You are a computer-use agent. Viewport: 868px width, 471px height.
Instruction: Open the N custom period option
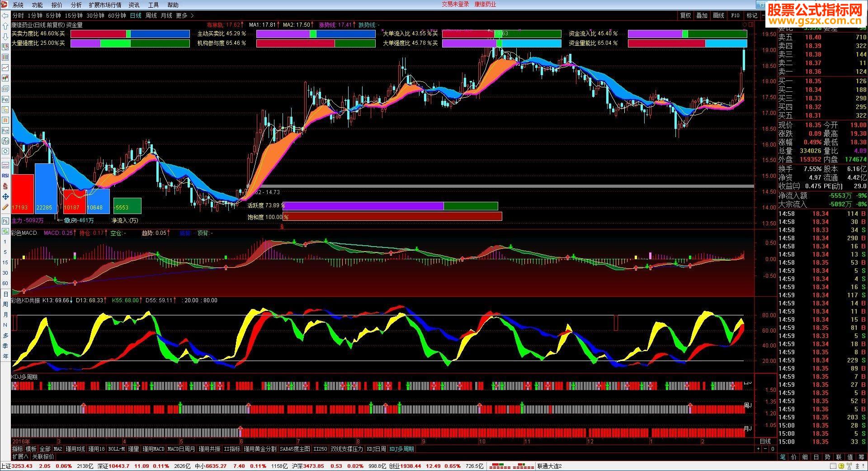point(5,325)
